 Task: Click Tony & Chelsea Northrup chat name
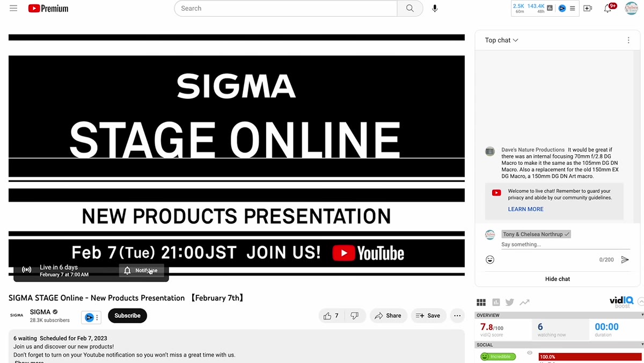pyautogui.click(x=536, y=234)
